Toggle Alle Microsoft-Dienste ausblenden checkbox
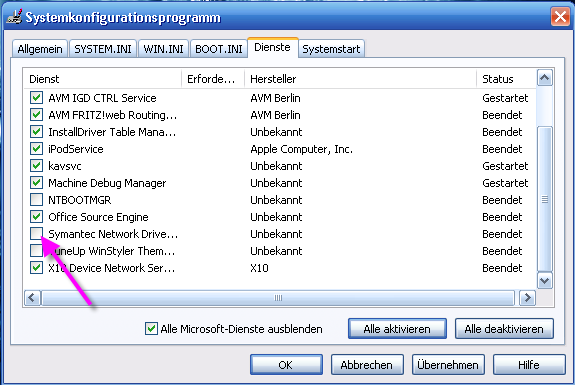 [x=151, y=329]
